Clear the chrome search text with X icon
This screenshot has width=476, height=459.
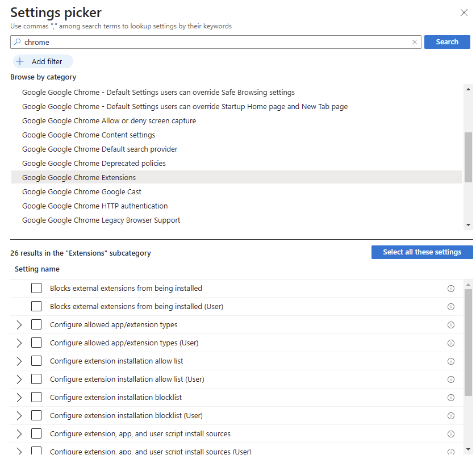415,42
